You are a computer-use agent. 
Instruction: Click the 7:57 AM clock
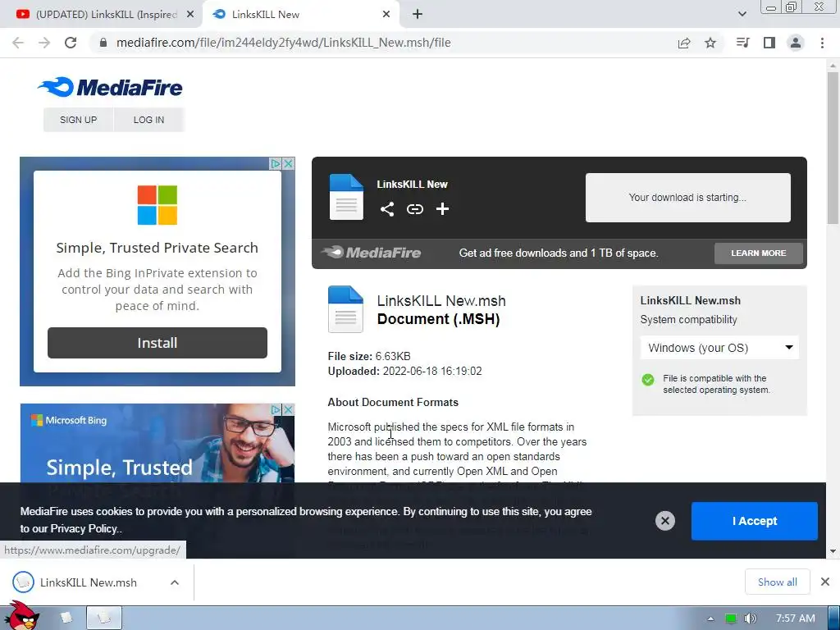[x=796, y=619]
